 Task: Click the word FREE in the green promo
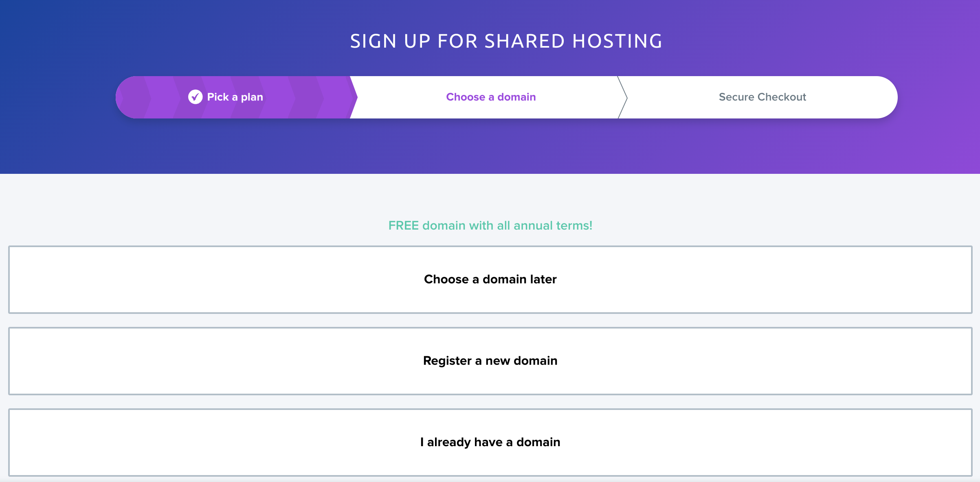pyautogui.click(x=403, y=226)
